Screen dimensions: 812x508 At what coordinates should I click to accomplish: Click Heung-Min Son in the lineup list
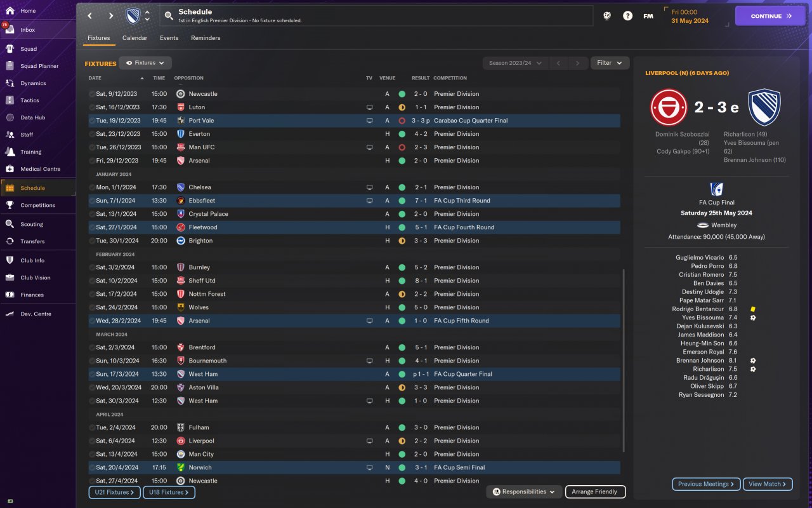click(702, 344)
